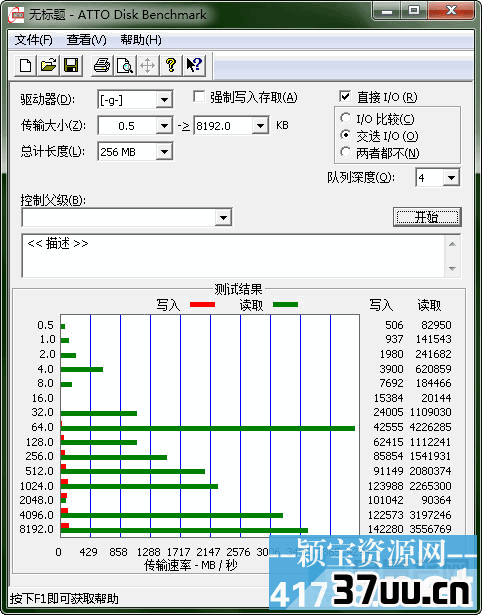Click the green 读取 legend swatch
Viewport: 482px width, 615px height.
286,304
